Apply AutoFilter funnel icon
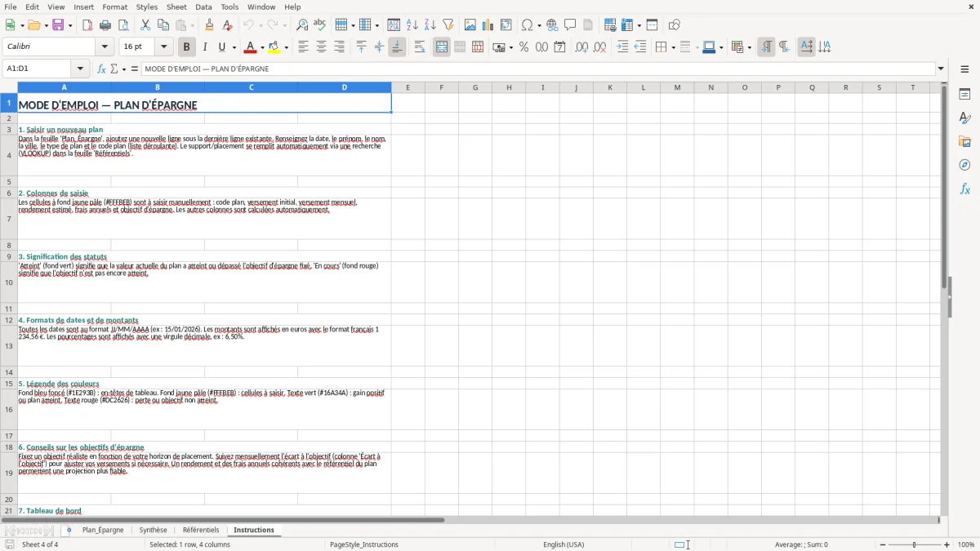The height and width of the screenshot is (551, 980). [448, 25]
